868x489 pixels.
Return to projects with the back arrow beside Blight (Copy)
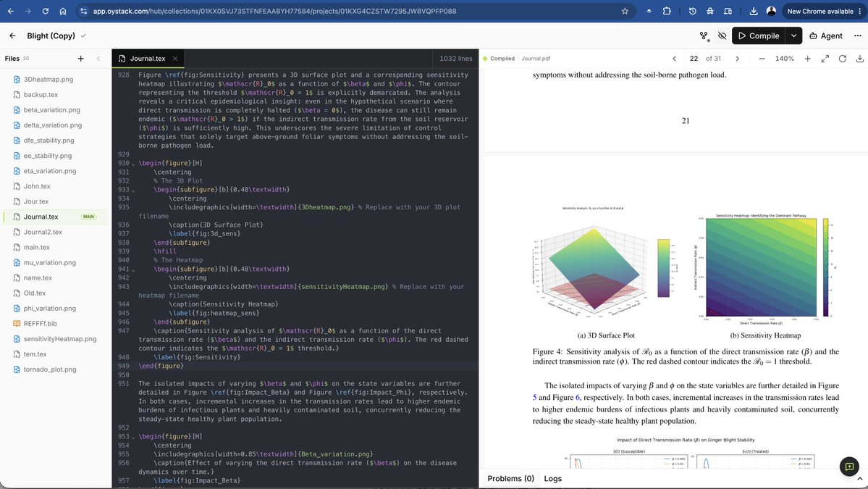[12, 35]
